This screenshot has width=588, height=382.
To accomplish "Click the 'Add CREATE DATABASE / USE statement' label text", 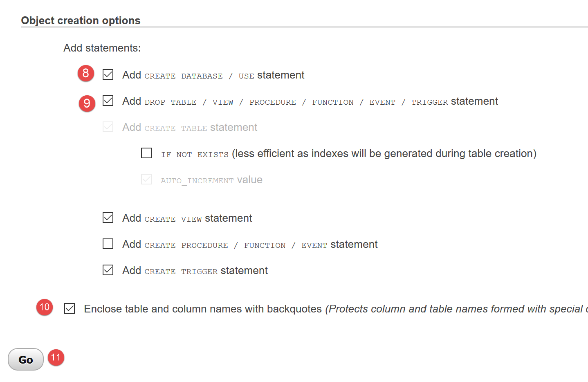I will 213,75.
